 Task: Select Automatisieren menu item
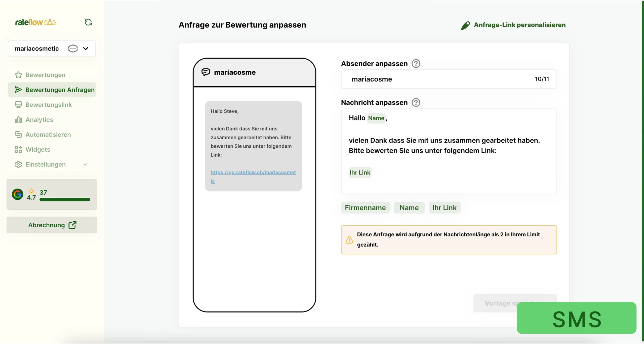[x=48, y=135]
